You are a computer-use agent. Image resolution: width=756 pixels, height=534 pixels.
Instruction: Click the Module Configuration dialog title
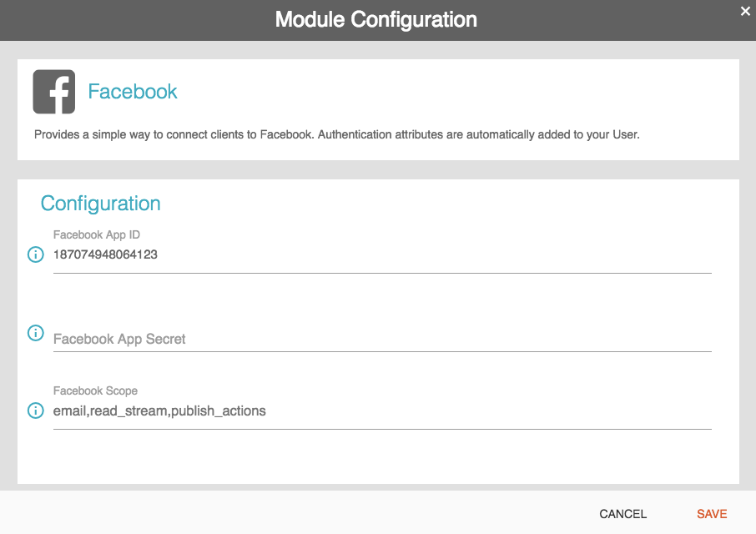point(376,20)
